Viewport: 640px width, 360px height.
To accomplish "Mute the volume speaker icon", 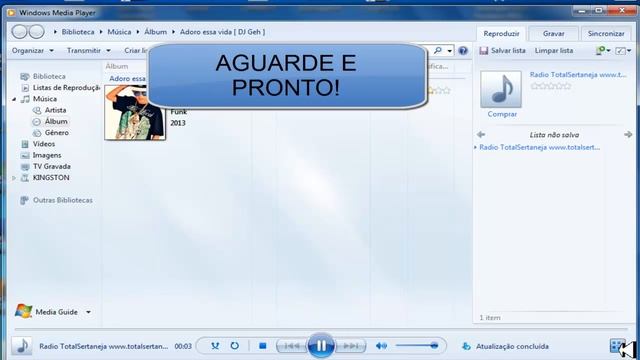I will (381, 346).
